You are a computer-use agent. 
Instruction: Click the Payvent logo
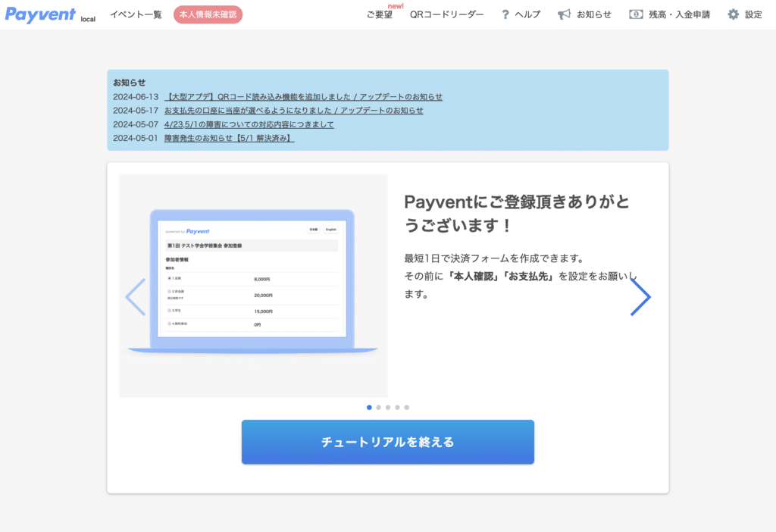(40, 14)
